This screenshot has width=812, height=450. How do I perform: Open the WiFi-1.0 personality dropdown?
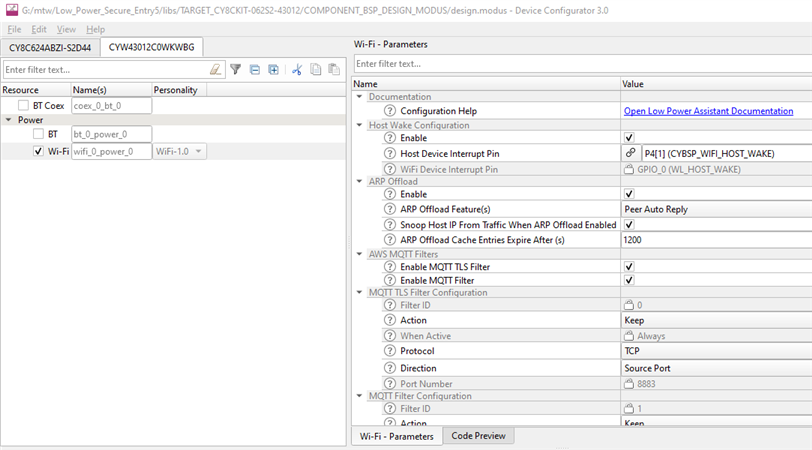(180, 151)
